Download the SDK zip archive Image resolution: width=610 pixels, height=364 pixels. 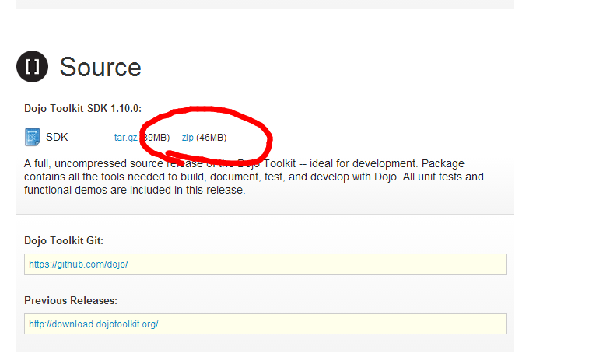point(188,138)
